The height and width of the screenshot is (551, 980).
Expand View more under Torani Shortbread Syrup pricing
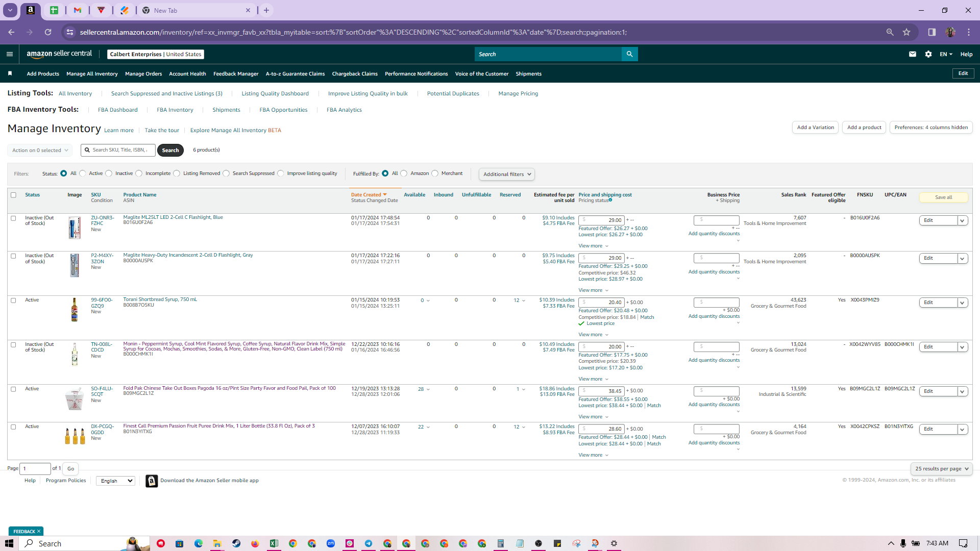point(593,335)
